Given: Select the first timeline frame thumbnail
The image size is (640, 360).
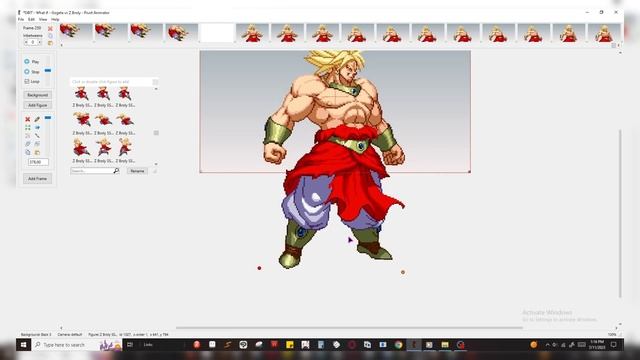Looking at the screenshot, I should 76,33.
